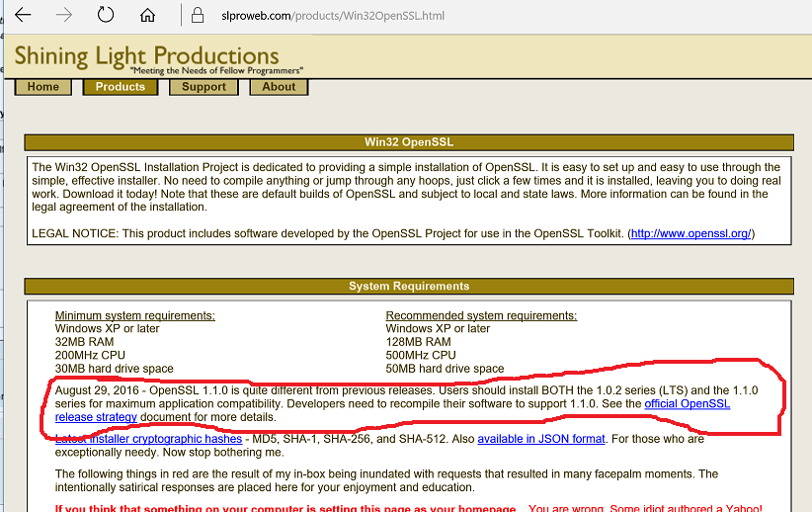Image resolution: width=812 pixels, height=512 pixels.
Task: Click the Minimum system requirements heading
Action: (134, 316)
